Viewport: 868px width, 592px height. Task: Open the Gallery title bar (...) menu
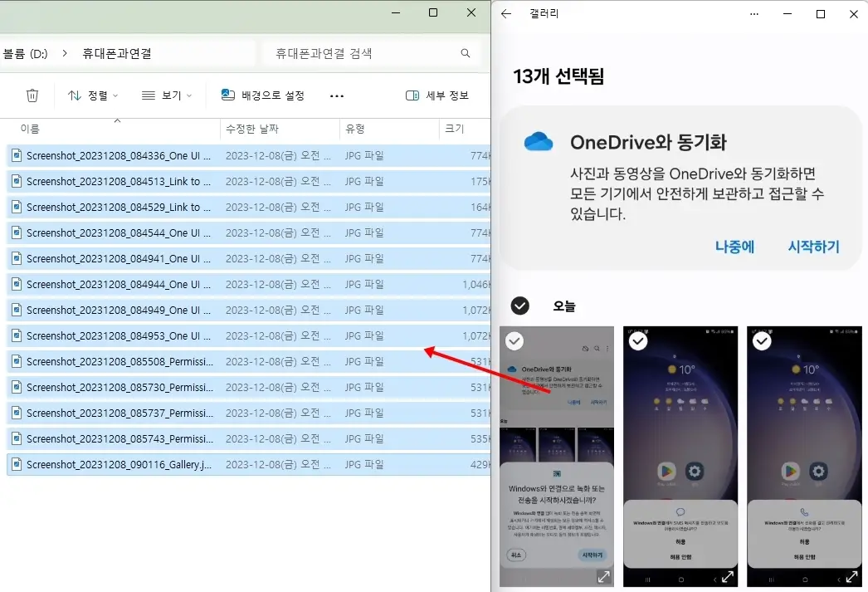click(754, 14)
